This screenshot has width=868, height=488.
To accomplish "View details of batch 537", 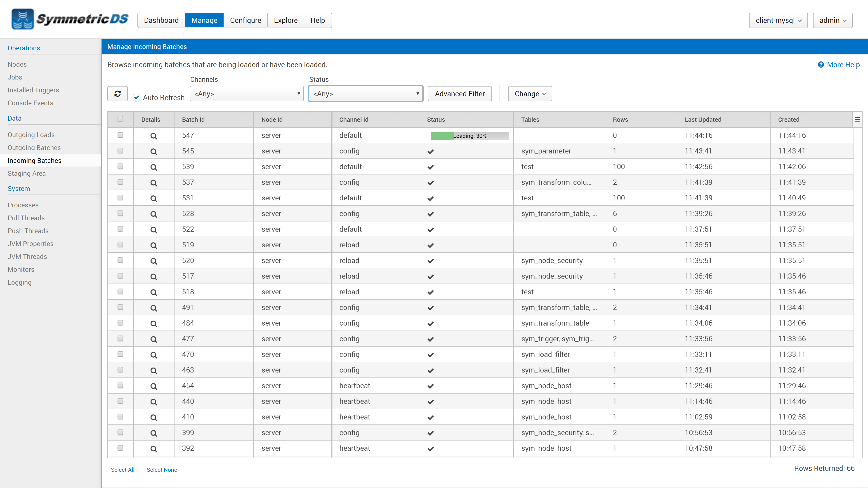I will click(154, 183).
